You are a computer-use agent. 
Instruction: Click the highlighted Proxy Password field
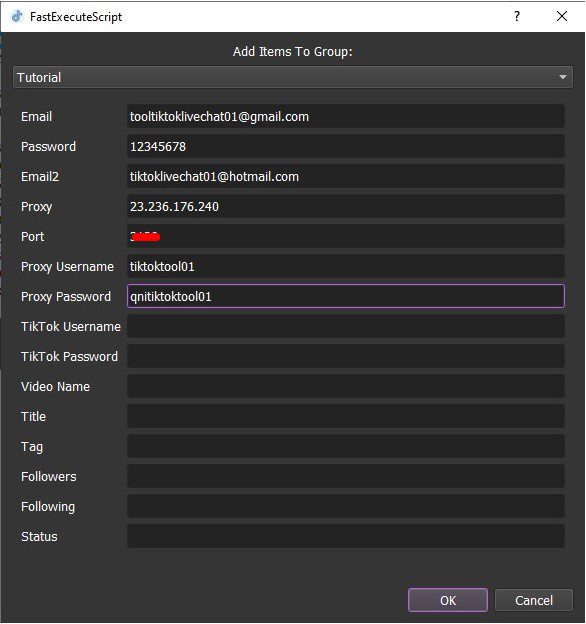click(346, 296)
